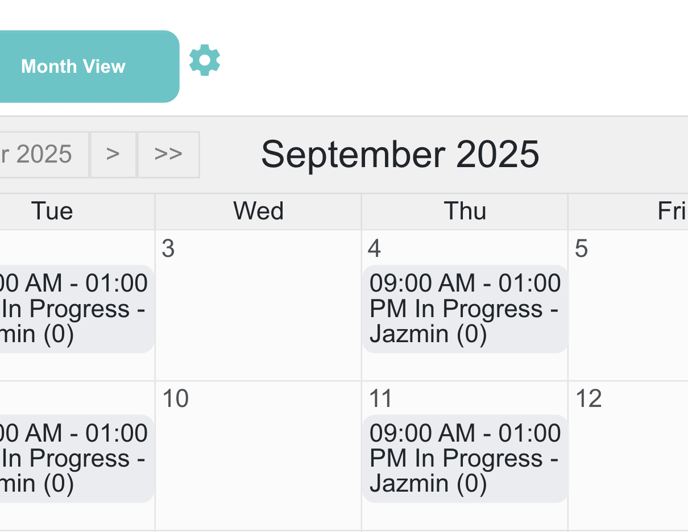The image size is (688, 532).
Task: Jump forward with double arrow button
Action: (x=168, y=155)
